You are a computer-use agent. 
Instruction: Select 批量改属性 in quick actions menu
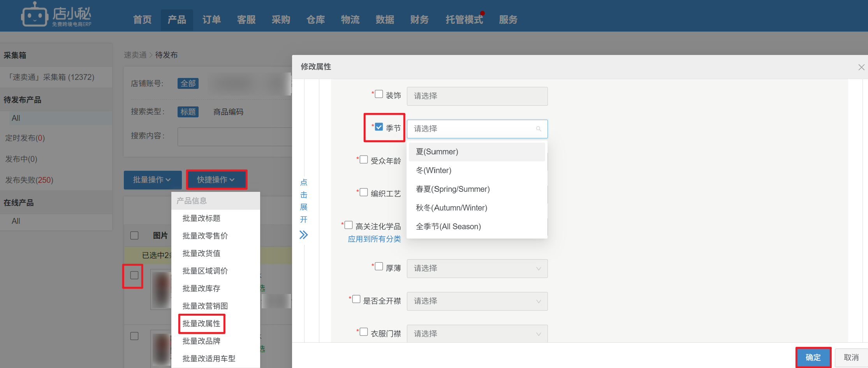[x=201, y=324]
